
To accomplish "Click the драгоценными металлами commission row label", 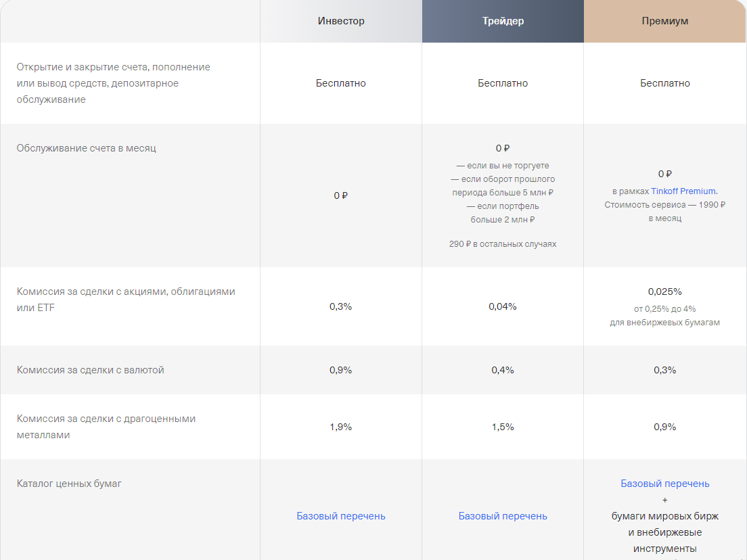I will coord(106,427).
